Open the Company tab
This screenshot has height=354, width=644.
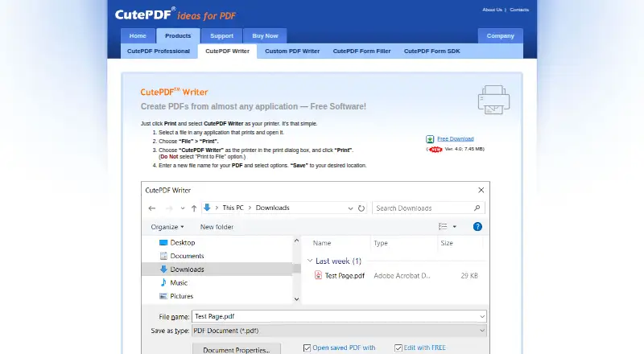pyautogui.click(x=500, y=35)
